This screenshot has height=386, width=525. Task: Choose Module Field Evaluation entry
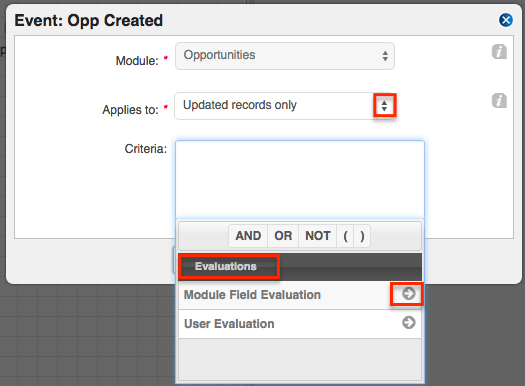coord(300,295)
